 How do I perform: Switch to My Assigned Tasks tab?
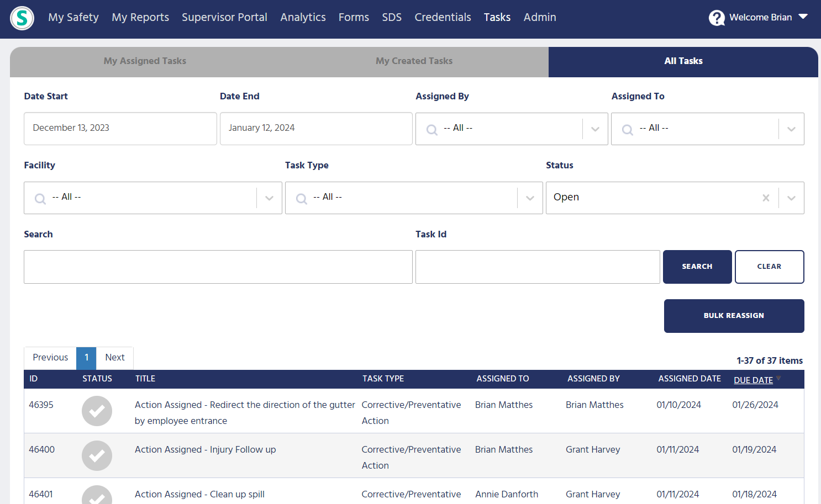tap(145, 61)
